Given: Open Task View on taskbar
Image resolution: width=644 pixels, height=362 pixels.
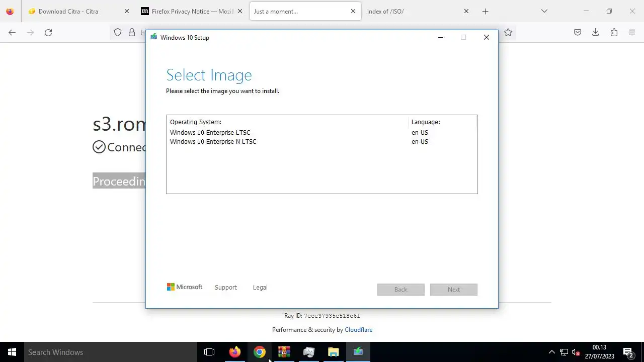Looking at the screenshot, I should pos(209,352).
